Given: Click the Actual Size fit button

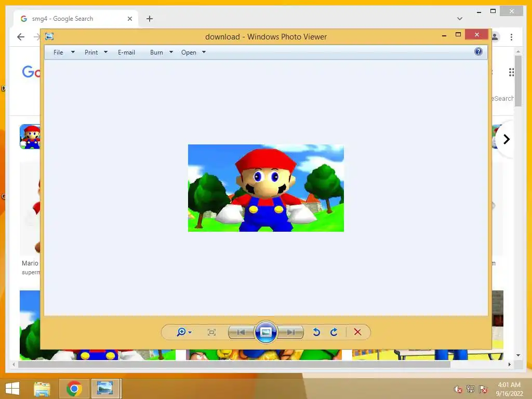Looking at the screenshot, I should coord(211,332).
